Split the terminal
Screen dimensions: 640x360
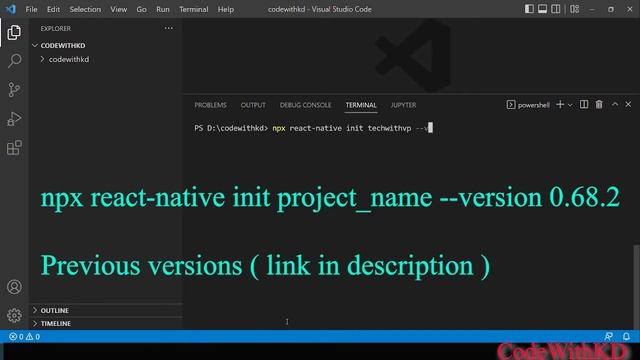pyautogui.click(x=584, y=105)
